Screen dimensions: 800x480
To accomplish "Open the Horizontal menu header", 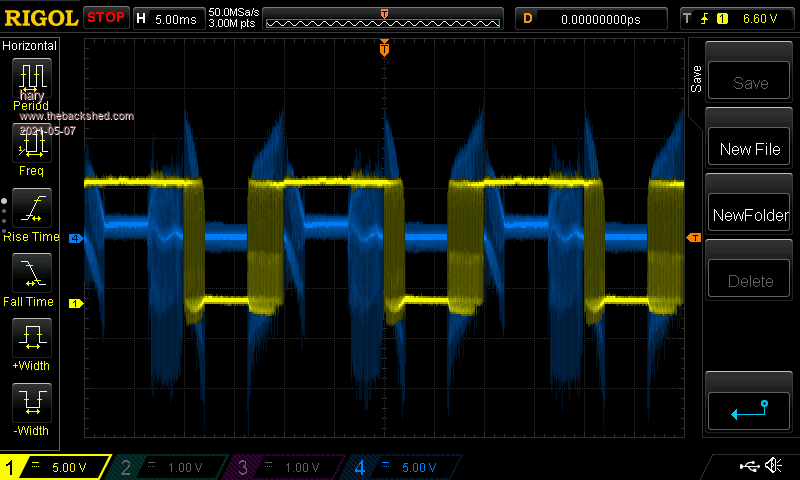I will click(x=30, y=46).
